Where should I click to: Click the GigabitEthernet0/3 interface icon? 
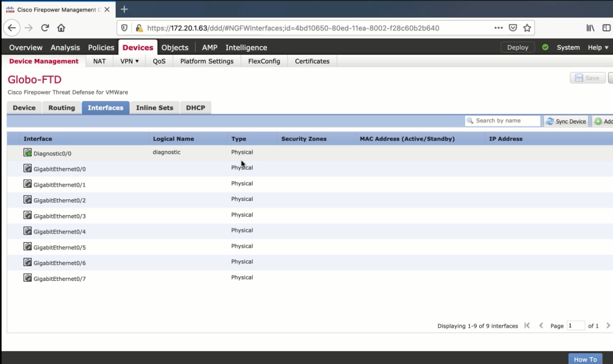tap(27, 215)
